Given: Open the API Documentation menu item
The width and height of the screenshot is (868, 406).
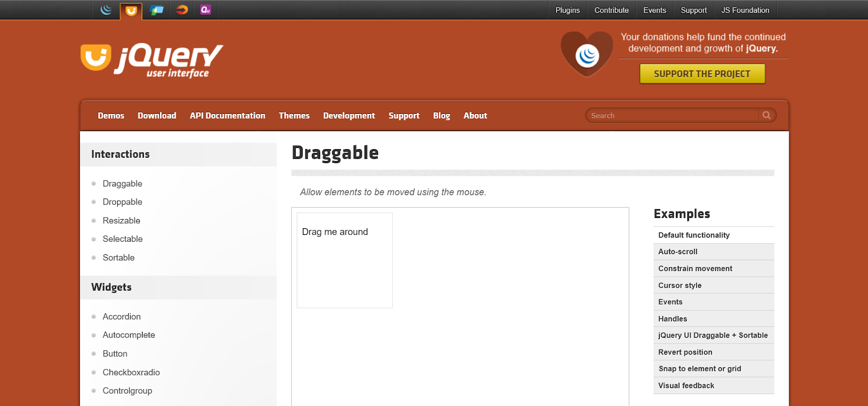Looking at the screenshot, I should 227,115.
